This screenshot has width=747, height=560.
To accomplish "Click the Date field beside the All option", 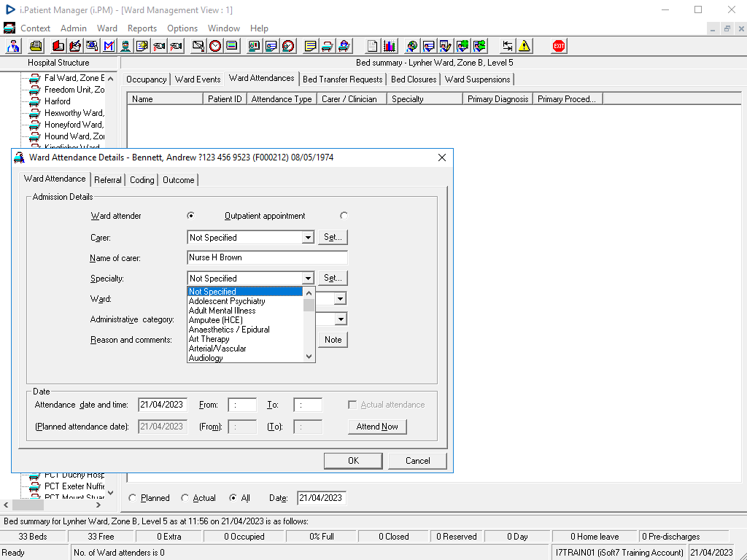I will (321, 498).
